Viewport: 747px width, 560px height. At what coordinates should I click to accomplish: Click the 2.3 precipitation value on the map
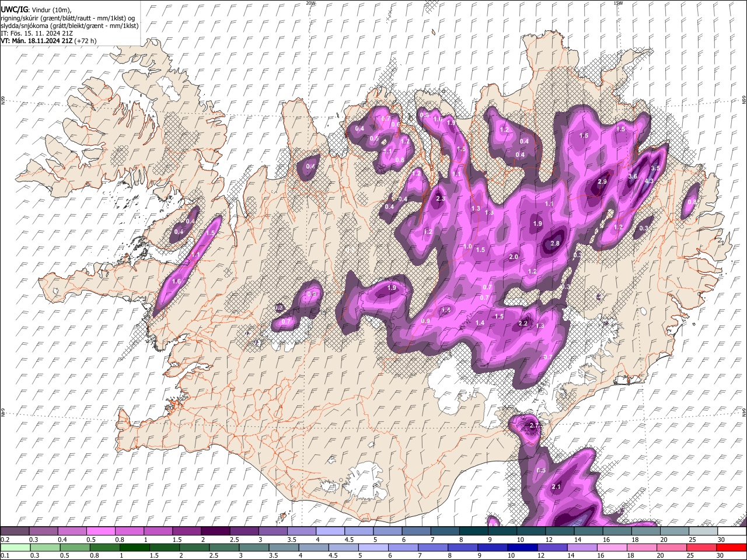coord(441,199)
